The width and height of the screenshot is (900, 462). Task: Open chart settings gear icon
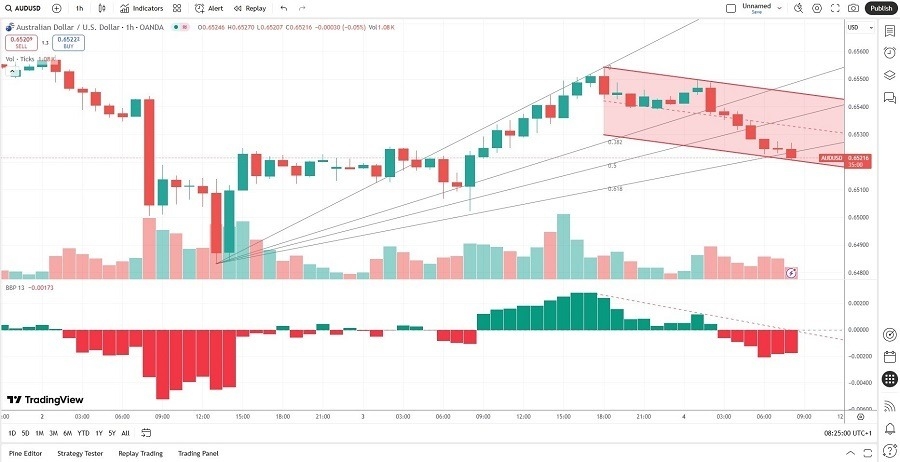(817, 8)
